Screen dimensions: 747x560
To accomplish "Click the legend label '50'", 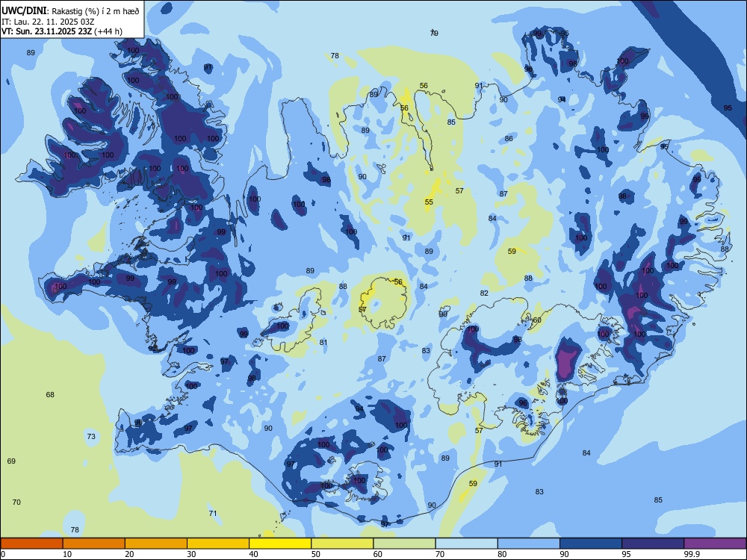I will point(316,554).
